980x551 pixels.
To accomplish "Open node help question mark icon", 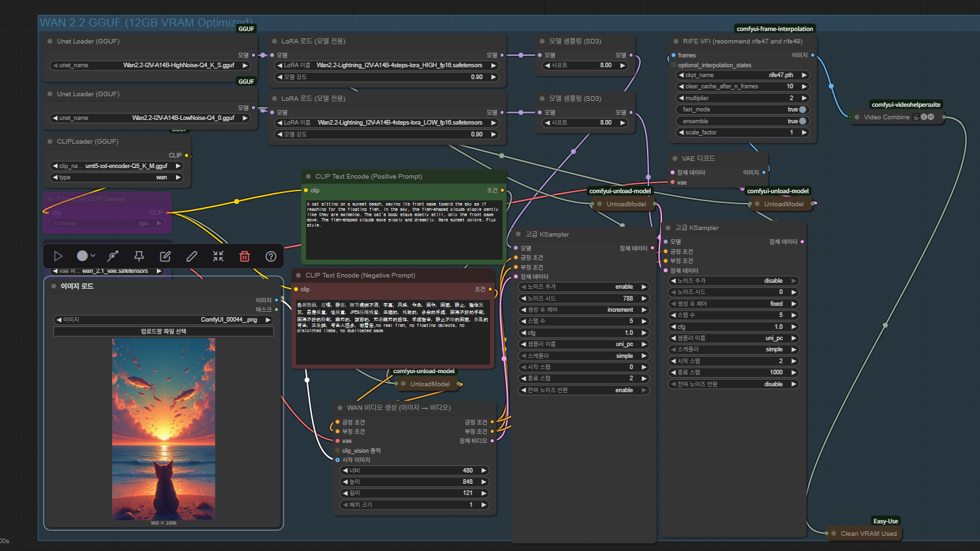I will pyautogui.click(x=271, y=256).
